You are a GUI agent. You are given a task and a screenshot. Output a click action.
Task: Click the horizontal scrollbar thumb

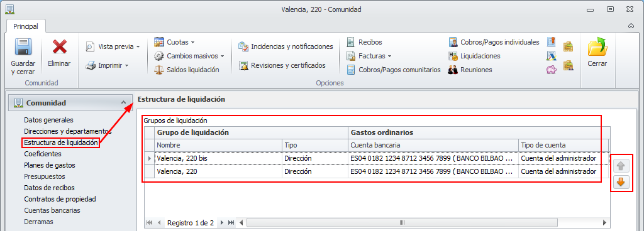(402, 223)
